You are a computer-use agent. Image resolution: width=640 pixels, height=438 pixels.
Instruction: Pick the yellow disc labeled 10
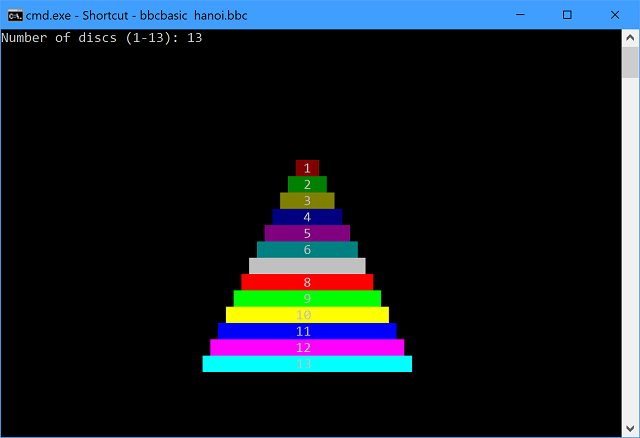pos(307,315)
